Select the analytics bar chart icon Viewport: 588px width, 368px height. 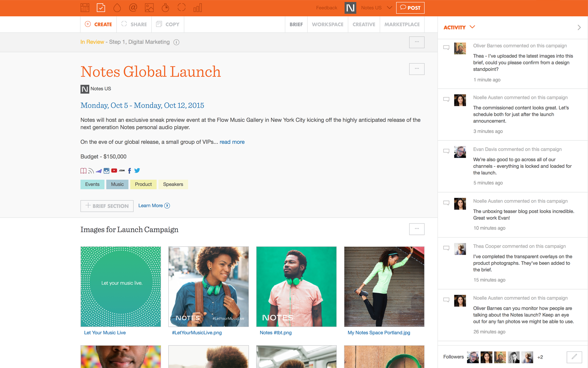click(x=197, y=7)
